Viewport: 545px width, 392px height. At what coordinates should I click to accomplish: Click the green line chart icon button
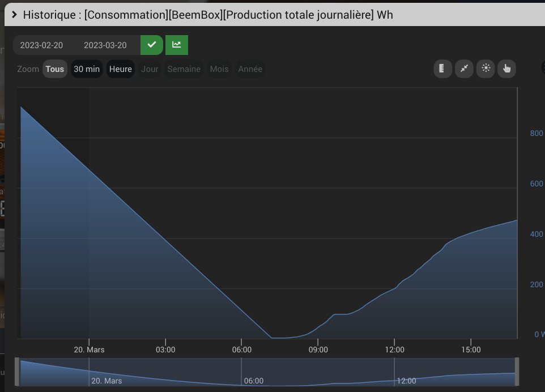click(x=177, y=45)
